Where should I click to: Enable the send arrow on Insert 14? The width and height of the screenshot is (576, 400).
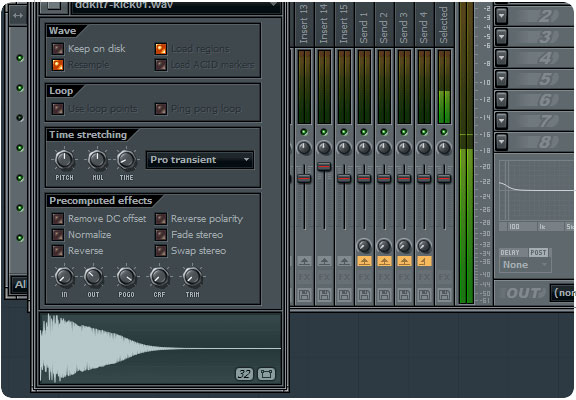(x=324, y=261)
